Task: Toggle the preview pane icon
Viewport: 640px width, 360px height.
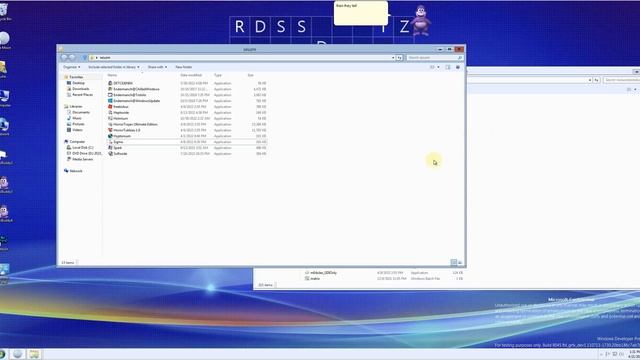Action: coord(448,67)
